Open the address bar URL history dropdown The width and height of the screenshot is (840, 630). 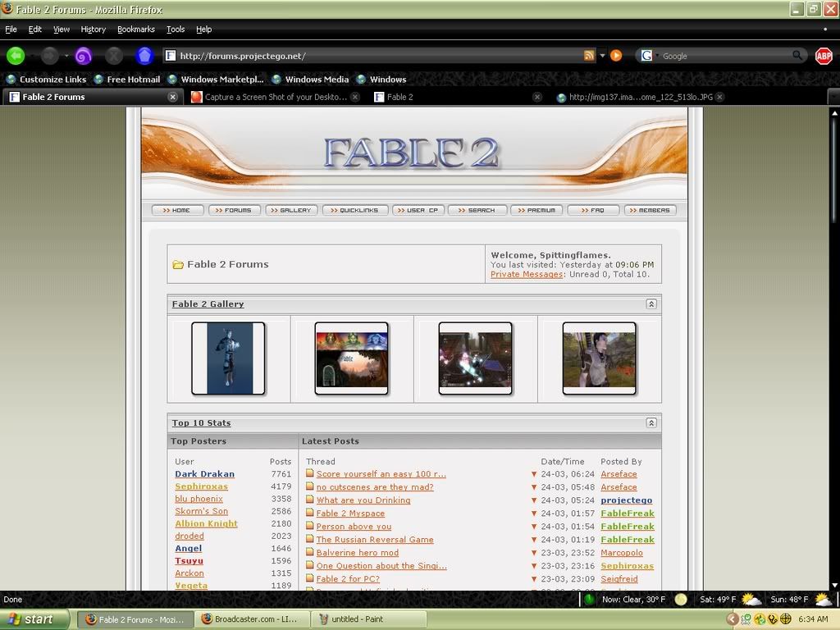coord(602,56)
